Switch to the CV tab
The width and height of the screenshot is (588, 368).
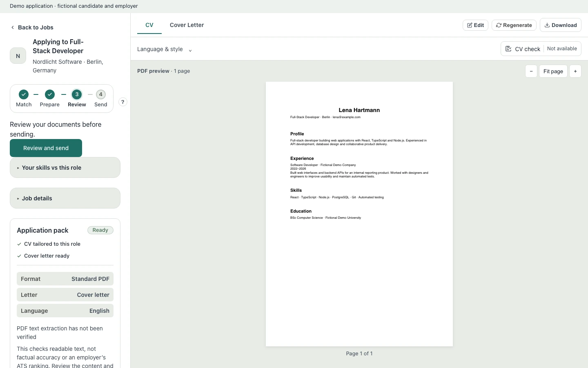pyautogui.click(x=149, y=25)
